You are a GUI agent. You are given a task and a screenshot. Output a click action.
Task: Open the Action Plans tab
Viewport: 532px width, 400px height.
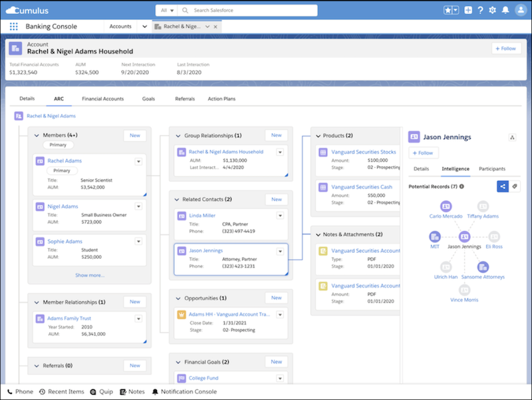click(221, 99)
